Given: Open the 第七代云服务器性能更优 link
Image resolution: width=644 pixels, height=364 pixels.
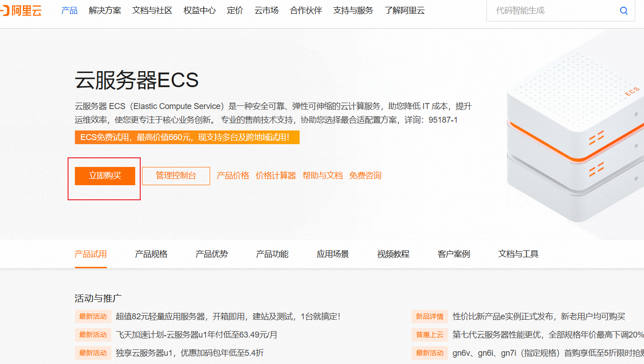Looking at the screenshot, I should (x=548, y=334).
